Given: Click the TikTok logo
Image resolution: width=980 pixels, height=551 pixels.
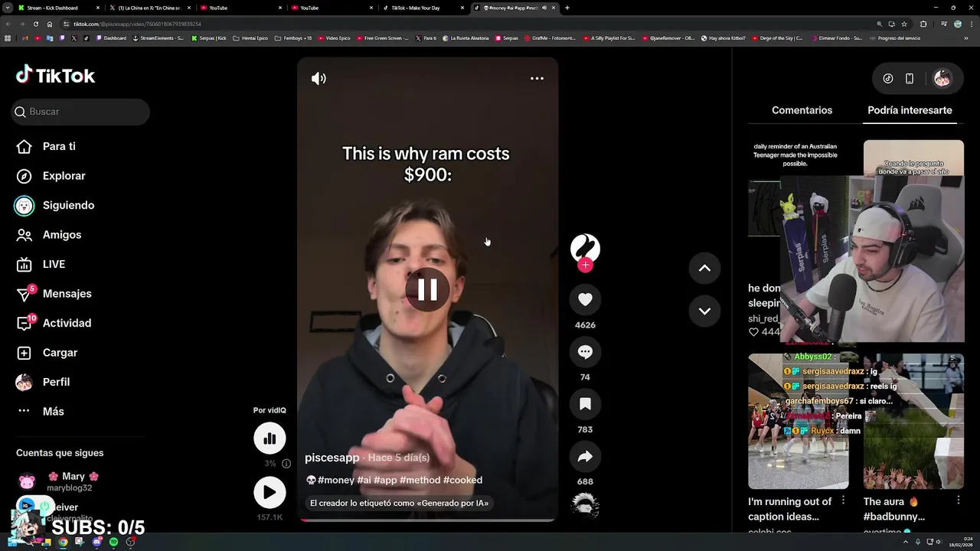Looking at the screenshot, I should coord(55,75).
